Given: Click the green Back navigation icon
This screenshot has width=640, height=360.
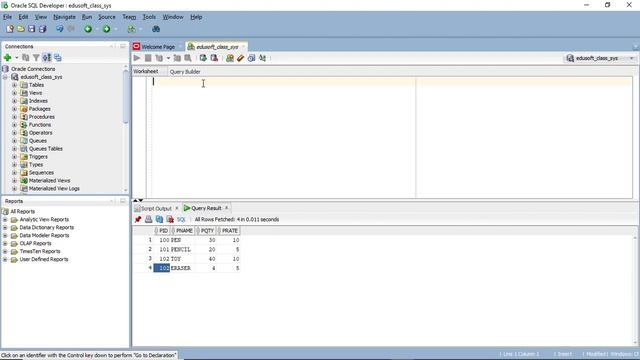Looking at the screenshot, I should [88, 29].
